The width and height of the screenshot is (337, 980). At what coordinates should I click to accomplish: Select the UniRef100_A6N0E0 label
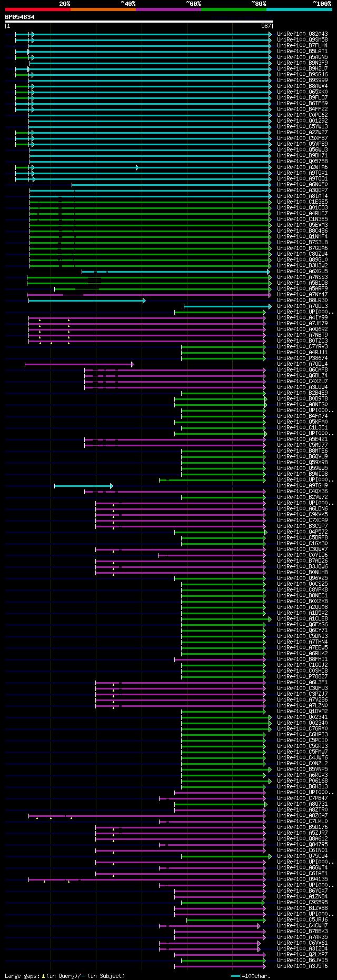302,184
